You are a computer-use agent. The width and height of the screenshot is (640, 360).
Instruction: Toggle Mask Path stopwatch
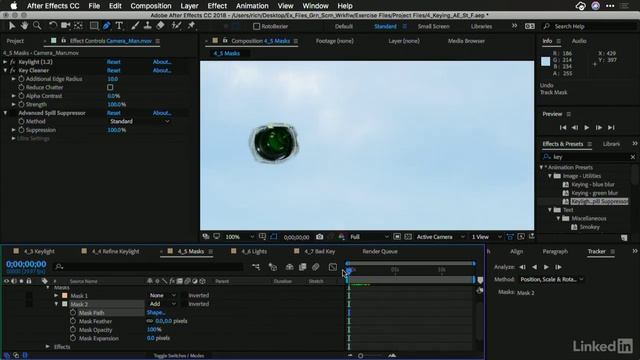[73, 313]
